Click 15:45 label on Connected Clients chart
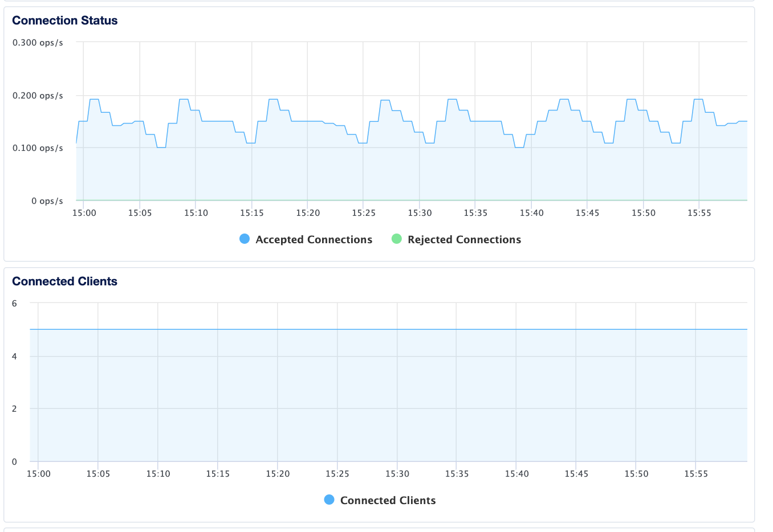The image size is (773, 532). [576, 474]
